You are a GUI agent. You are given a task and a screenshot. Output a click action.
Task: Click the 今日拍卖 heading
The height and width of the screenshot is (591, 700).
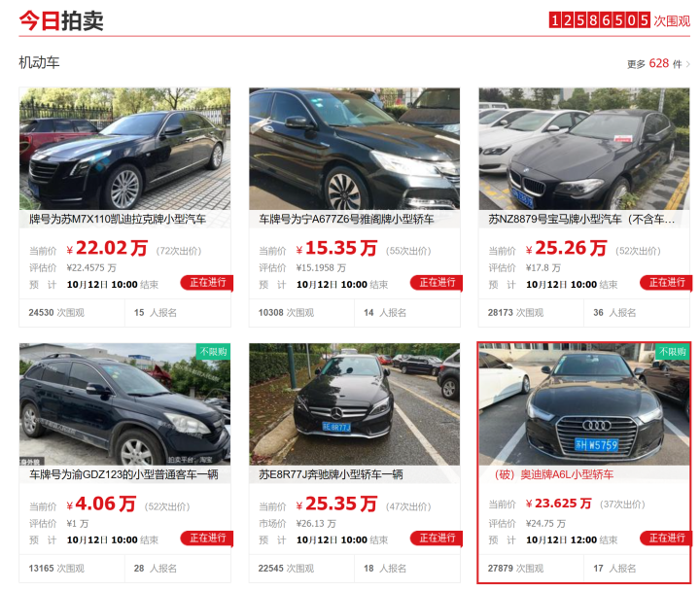click(61, 20)
